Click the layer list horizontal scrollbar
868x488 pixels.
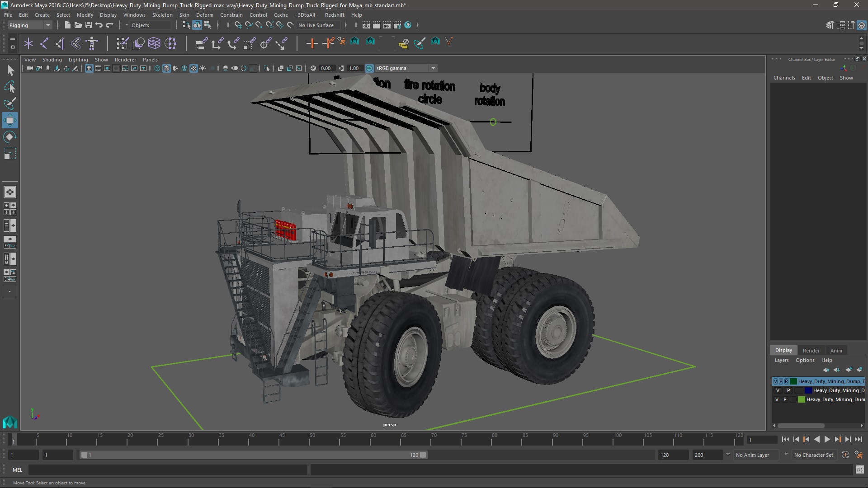[x=801, y=425]
